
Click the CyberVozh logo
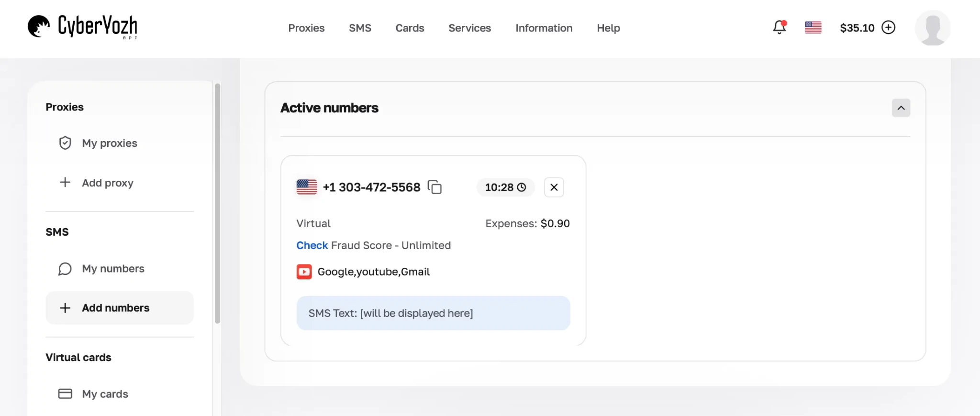[x=82, y=27]
